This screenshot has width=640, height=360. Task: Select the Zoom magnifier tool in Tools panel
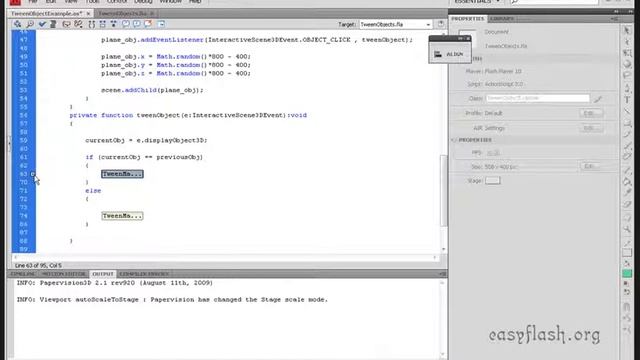(x=627, y=229)
